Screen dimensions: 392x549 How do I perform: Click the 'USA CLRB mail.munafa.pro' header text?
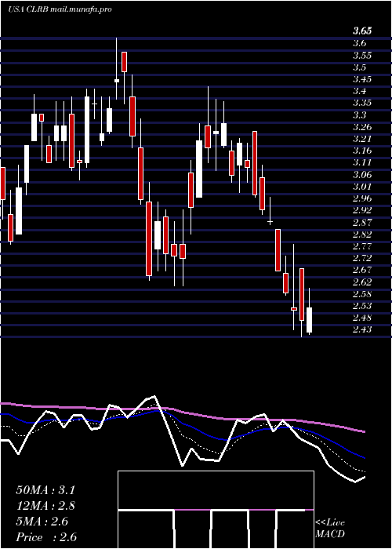tap(60, 9)
